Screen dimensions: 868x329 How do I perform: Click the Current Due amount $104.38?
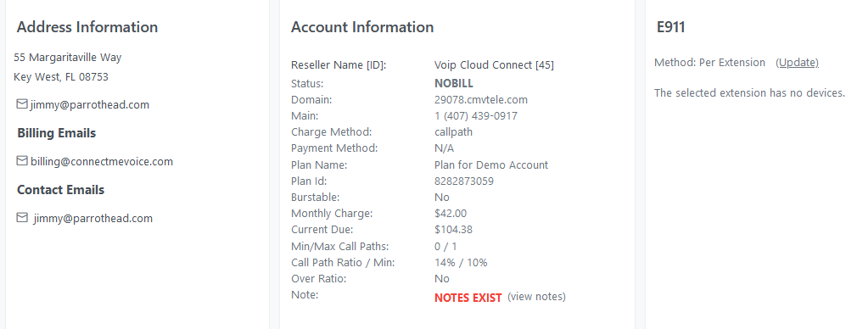click(x=453, y=230)
